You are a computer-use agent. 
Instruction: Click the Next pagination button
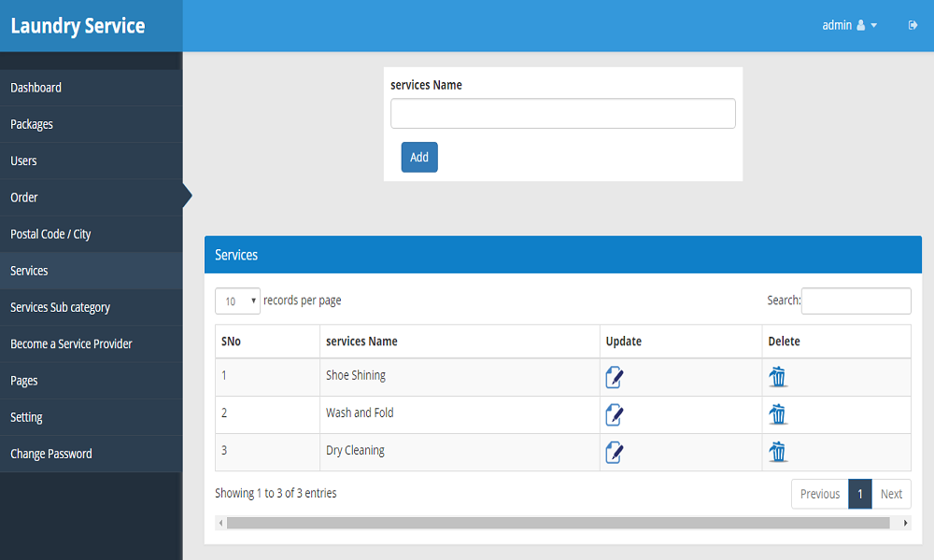pos(891,494)
